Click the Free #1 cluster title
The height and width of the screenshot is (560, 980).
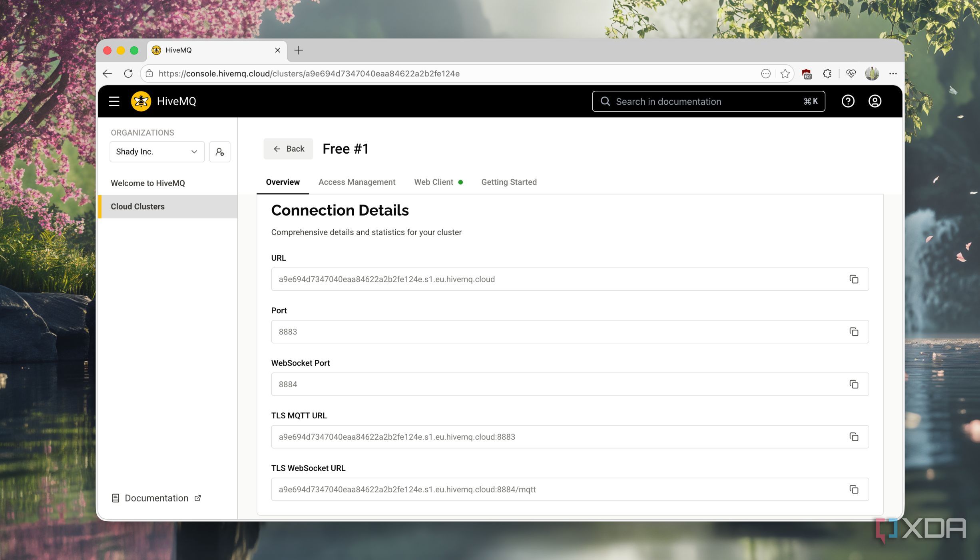tap(345, 149)
